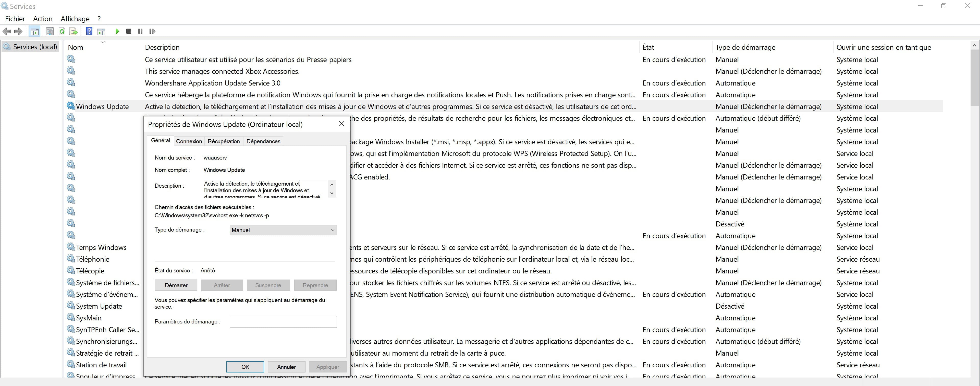Screen dimensions: 980x386
Task: Toggle the Show/Hide Action Pane icon
Action: (x=101, y=31)
